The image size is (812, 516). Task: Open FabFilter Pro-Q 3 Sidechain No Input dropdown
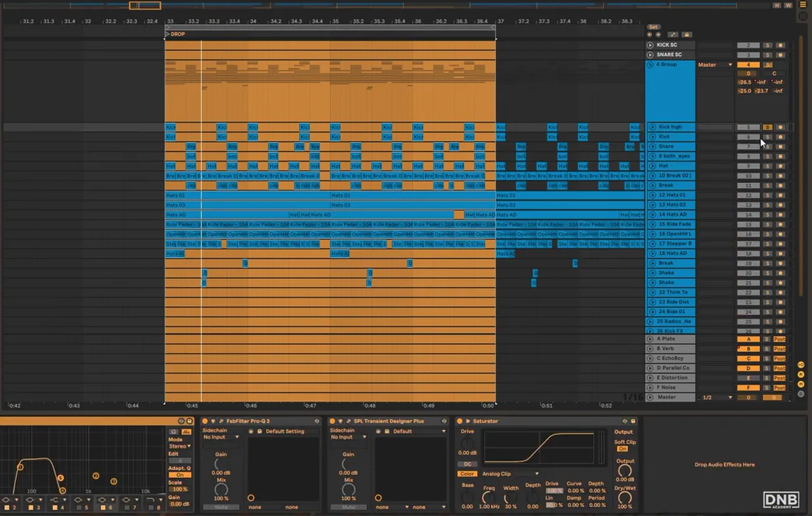click(x=221, y=437)
